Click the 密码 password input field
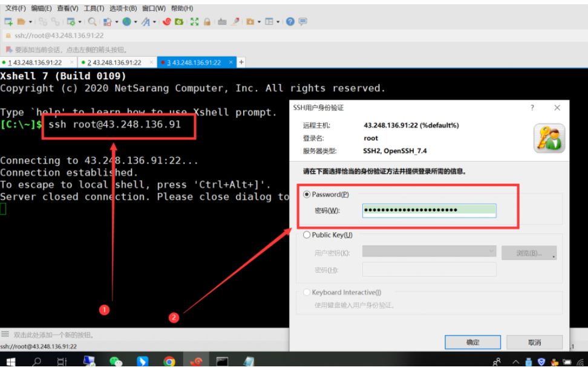 [429, 210]
